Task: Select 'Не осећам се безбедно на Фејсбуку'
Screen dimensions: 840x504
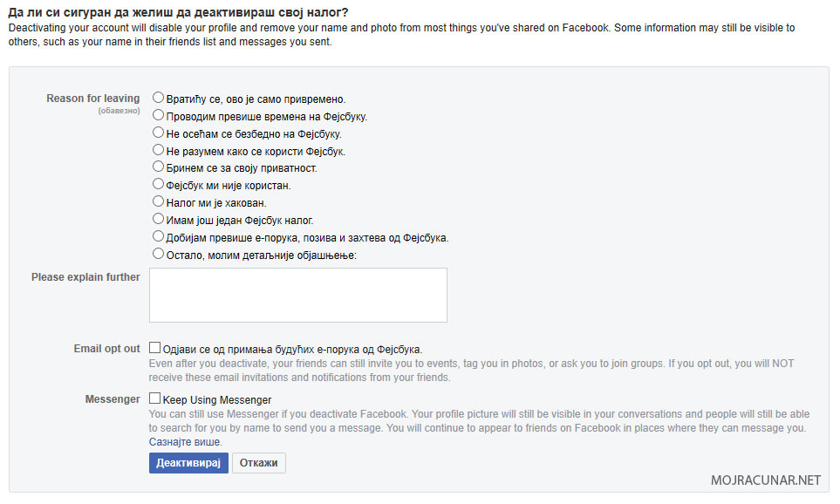Action: pyautogui.click(x=158, y=133)
